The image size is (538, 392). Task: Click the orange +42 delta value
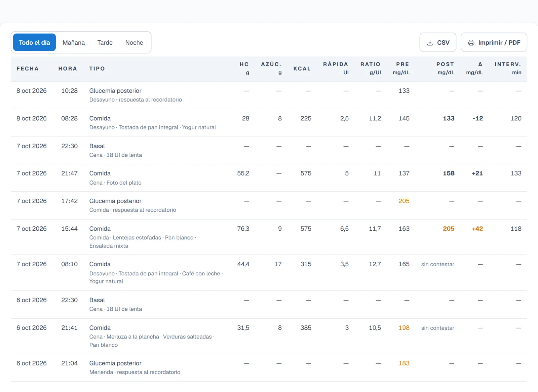pyautogui.click(x=477, y=229)
